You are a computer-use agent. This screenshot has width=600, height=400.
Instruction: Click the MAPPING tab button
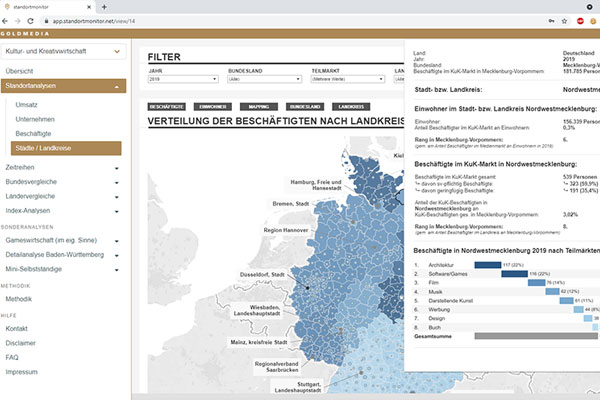259,107
